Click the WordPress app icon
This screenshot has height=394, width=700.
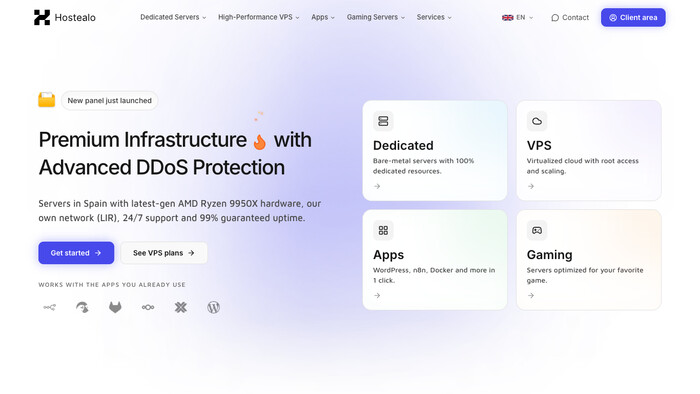click(213, 307)
